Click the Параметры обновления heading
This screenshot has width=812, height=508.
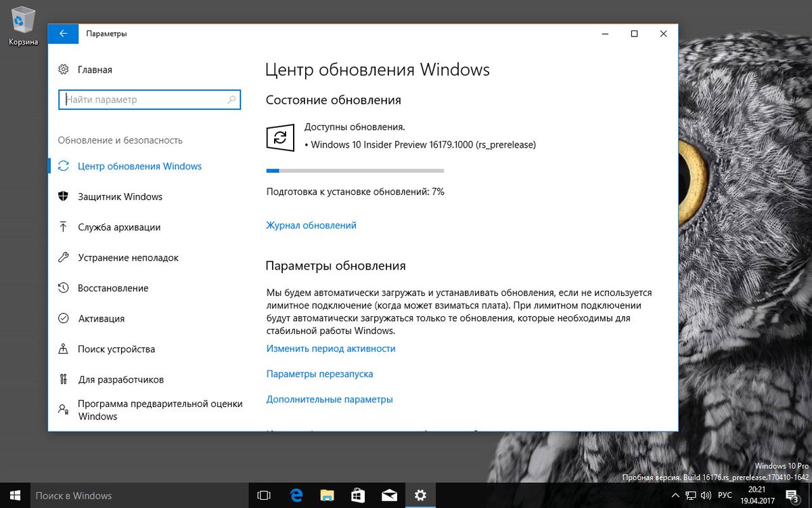(336, 266)
